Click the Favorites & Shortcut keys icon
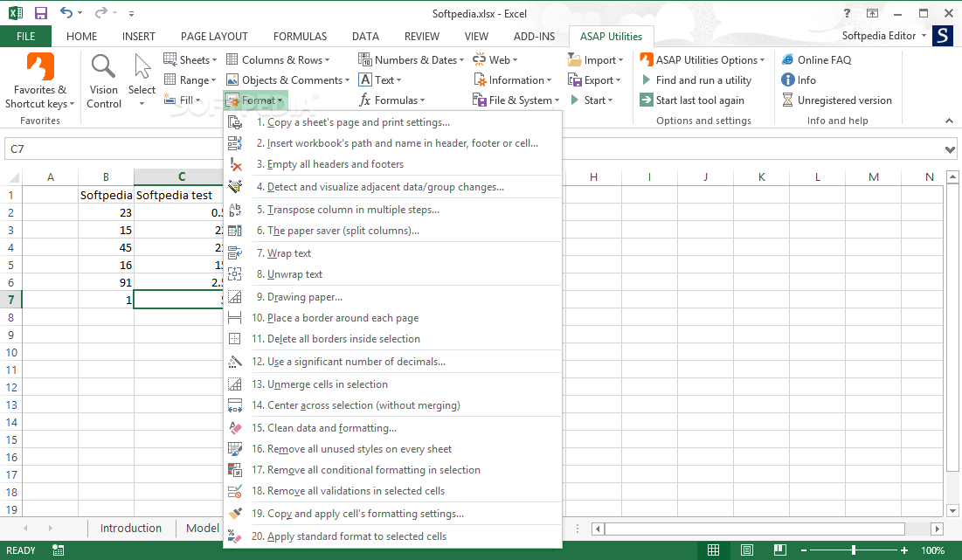The image size is (962, 560). tap(40, 66)
